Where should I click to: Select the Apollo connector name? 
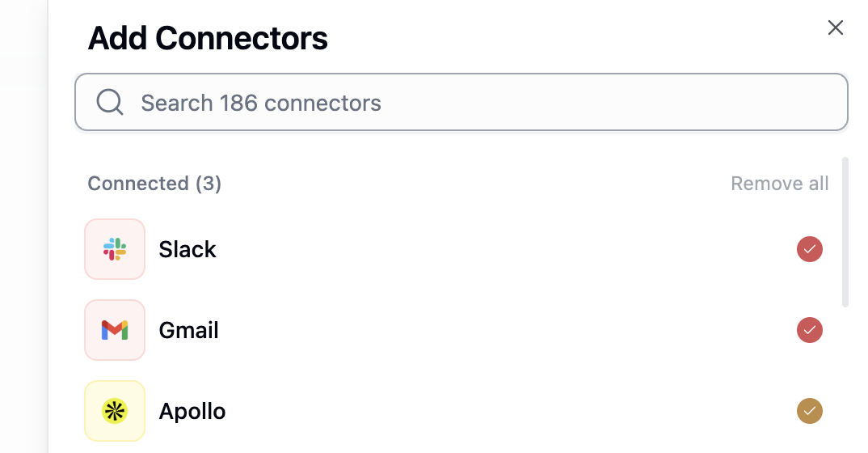pos(192,412)
